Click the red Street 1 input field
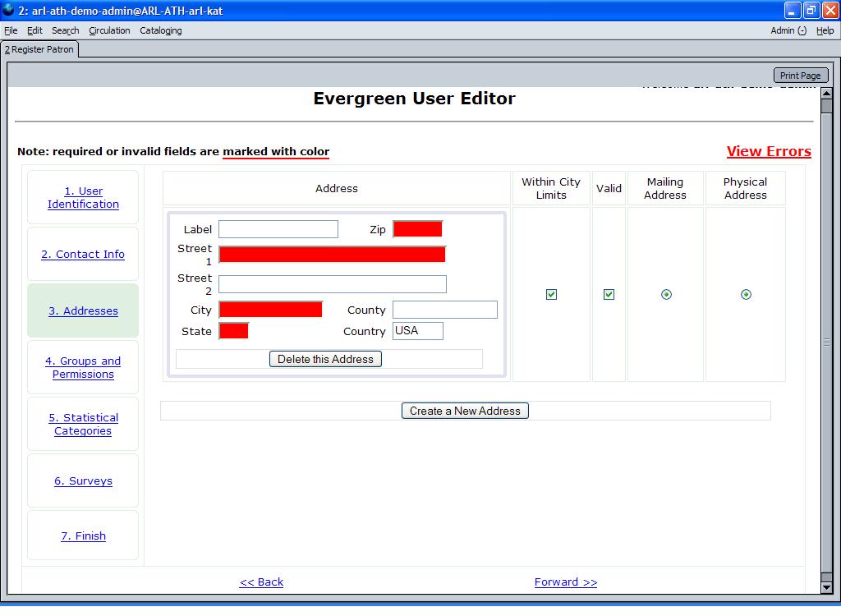This screenshot has width=841, height=616. pyautogui.click(x=332, y=255)
